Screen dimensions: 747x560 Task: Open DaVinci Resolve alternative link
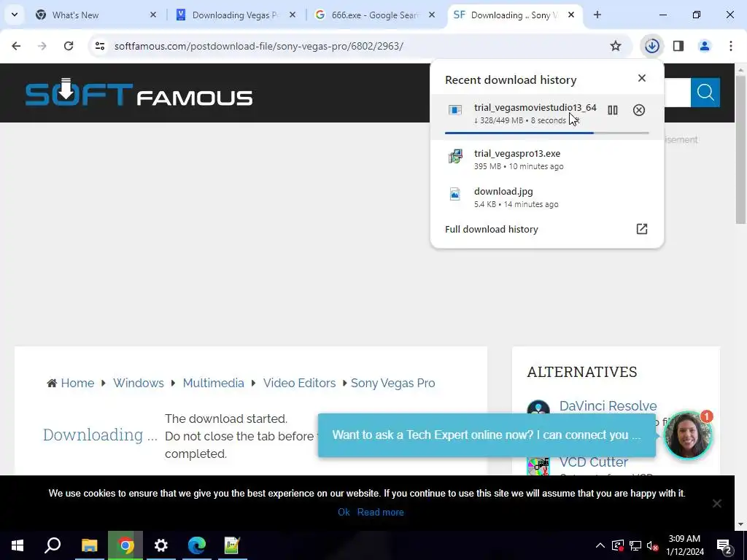pos(608,406)
